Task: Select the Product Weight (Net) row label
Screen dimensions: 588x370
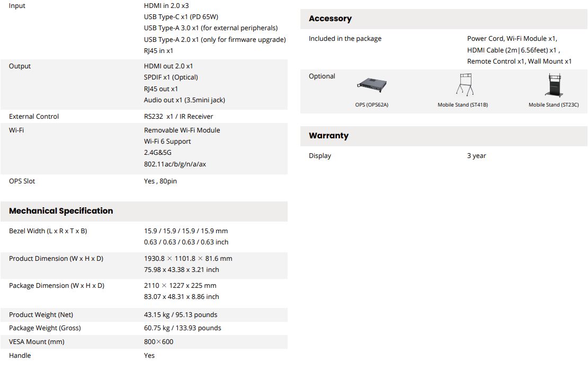Action: tap(41, 315)
